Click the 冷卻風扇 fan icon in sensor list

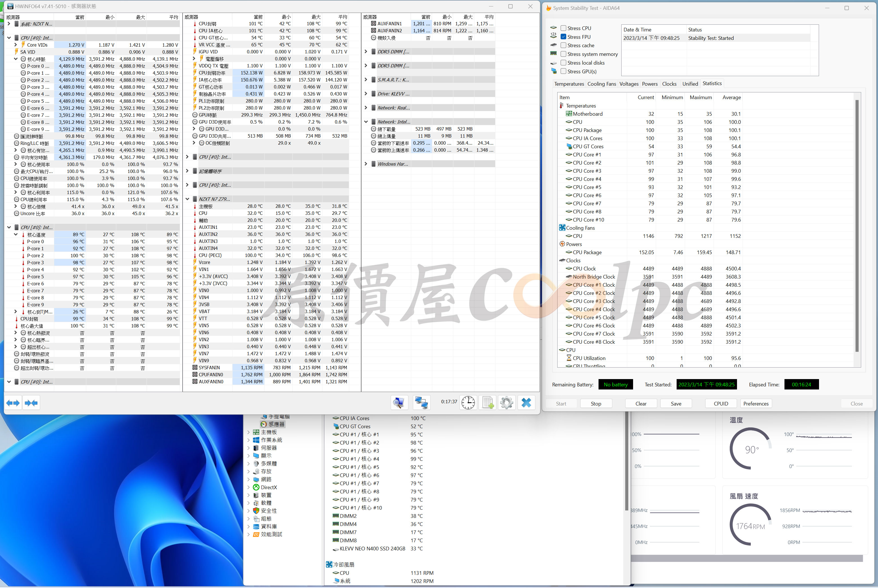(329, 565)
